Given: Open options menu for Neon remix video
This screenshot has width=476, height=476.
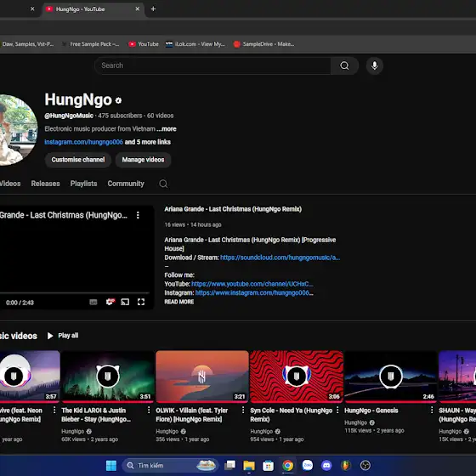Looking at the screenshot, I should 54,410.
